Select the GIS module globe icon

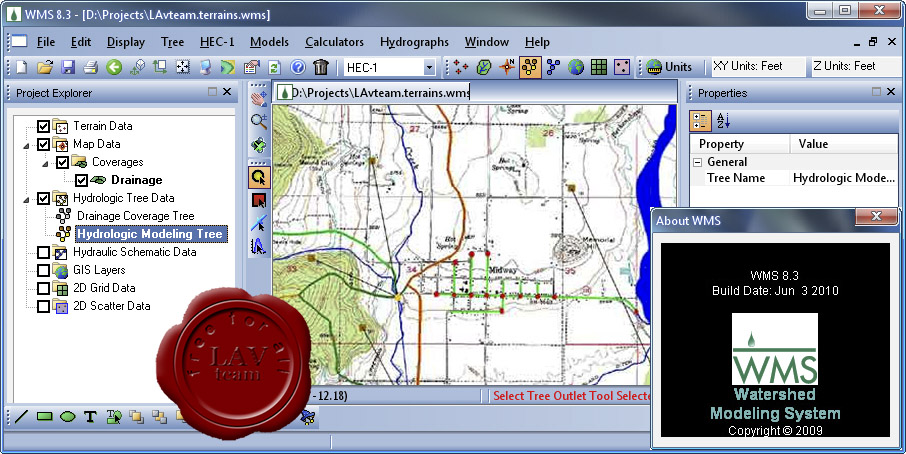[x=576, y=67]
